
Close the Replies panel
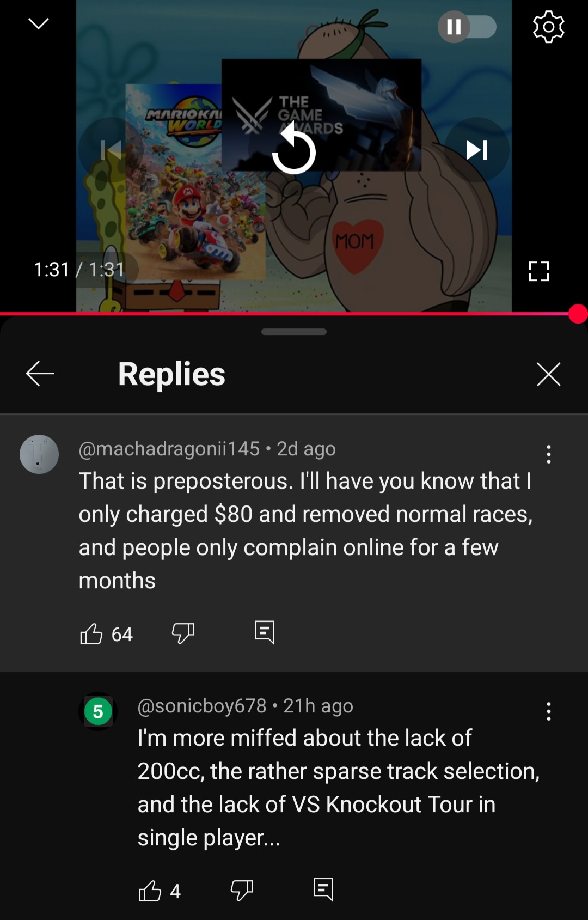click(x=548, y=374)
